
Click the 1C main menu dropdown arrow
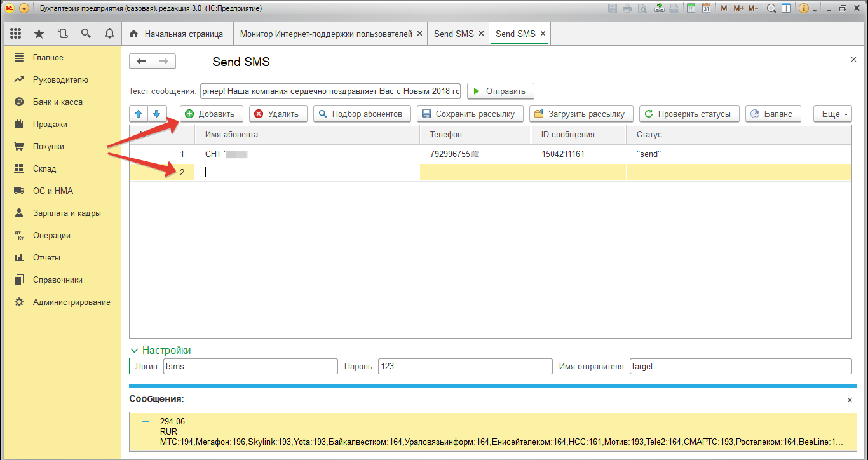tap(24, 8)
